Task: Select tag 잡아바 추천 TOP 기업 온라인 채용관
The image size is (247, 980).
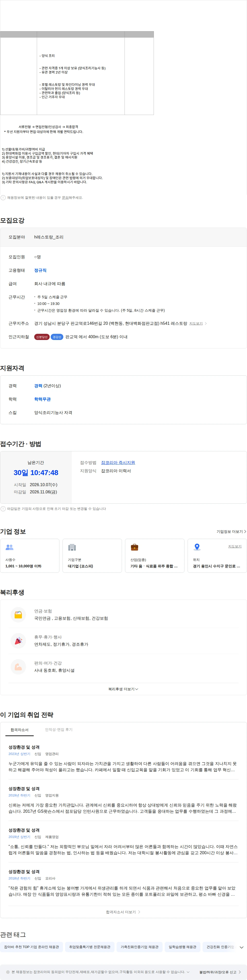Action: (32, 947)
